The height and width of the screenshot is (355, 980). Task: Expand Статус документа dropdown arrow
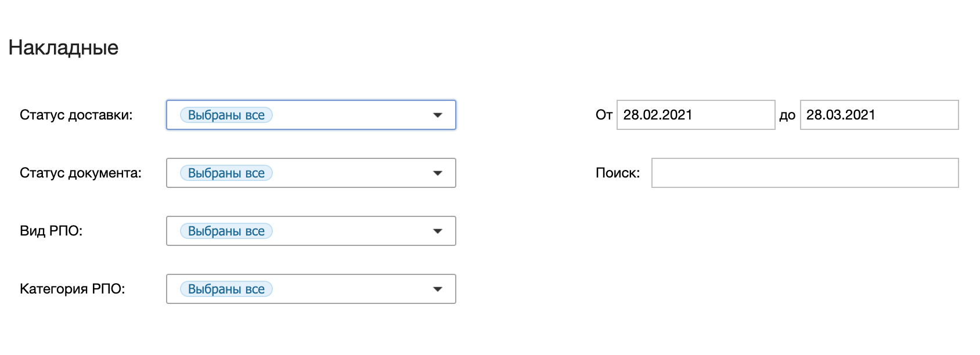tap(438, 173)
